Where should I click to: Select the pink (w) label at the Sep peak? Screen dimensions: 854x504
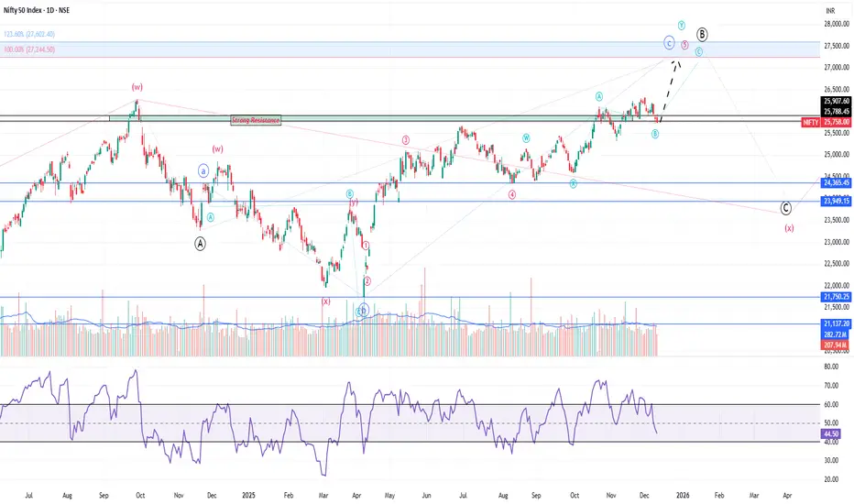point(137,87)
